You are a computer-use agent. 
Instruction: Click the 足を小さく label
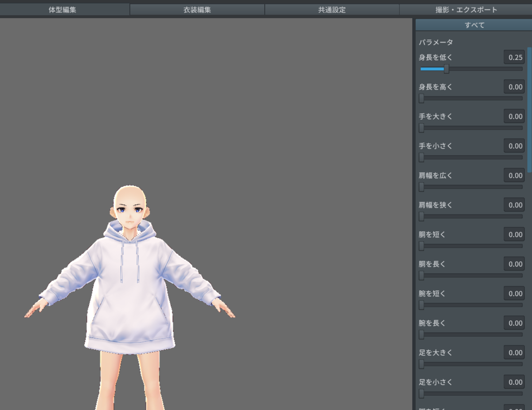tap(436, 382)
